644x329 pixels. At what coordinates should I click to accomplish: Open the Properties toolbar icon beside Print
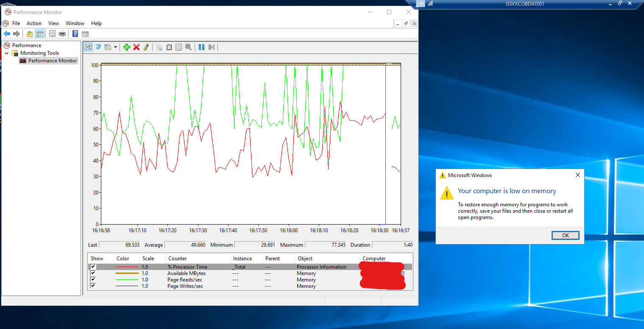[x=53, y=34]
